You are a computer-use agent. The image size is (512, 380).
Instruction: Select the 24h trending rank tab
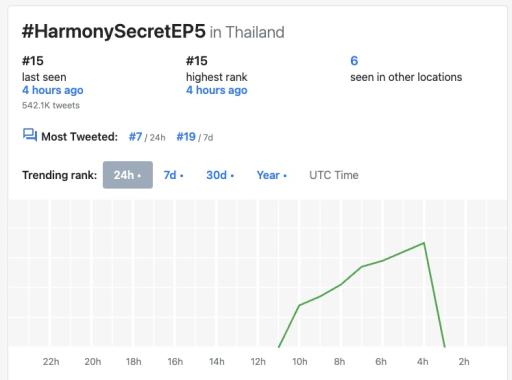coord(128,175)
